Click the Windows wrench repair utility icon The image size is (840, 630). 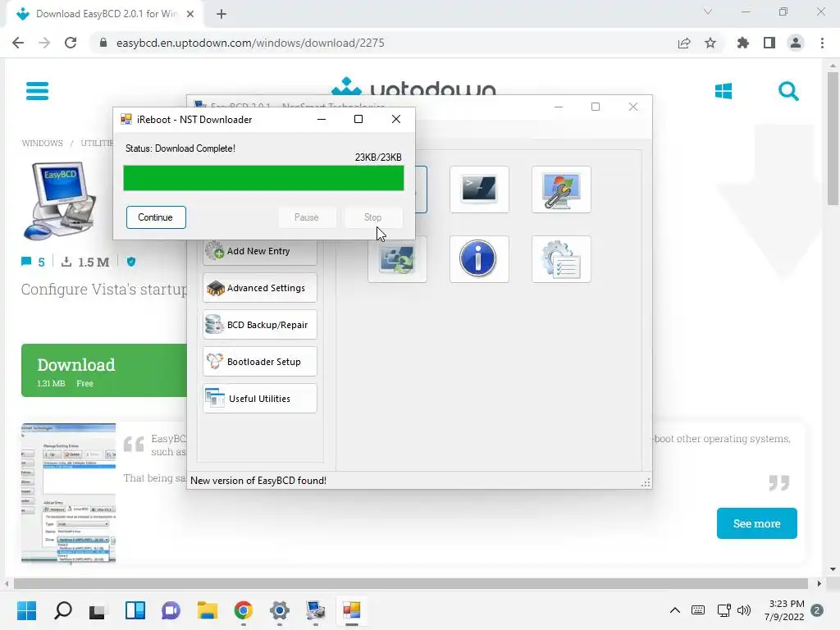click(x=561, y=189)
